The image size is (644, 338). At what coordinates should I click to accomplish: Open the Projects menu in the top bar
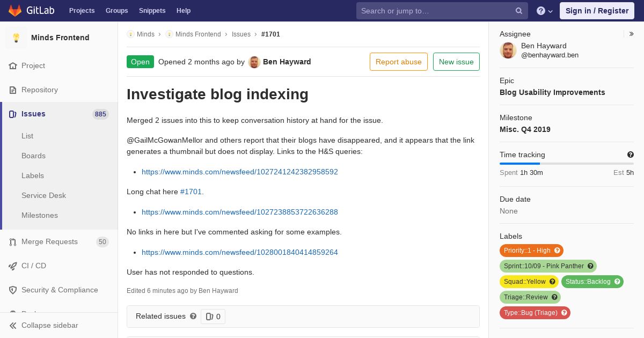pos(82,11)
